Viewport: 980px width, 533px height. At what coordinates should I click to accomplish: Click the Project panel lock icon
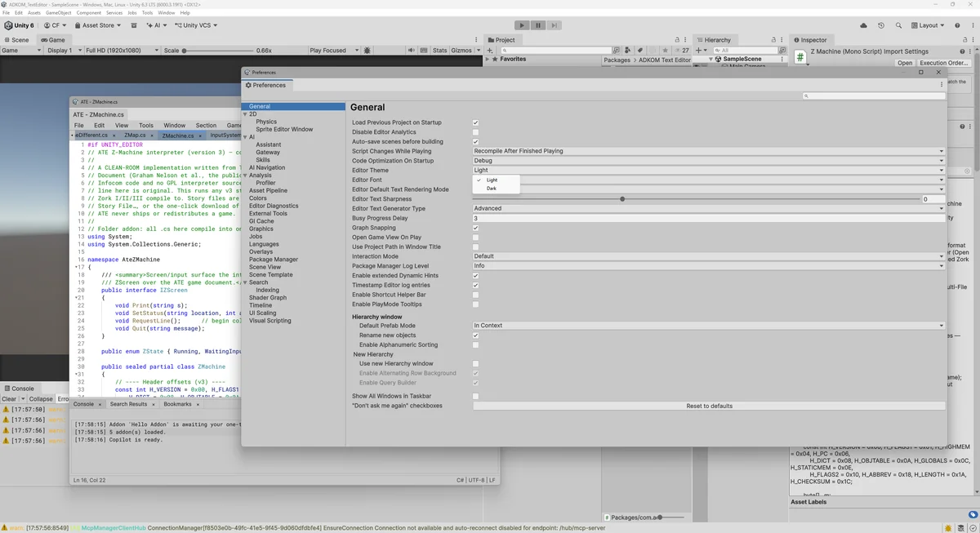pos(679,39)
